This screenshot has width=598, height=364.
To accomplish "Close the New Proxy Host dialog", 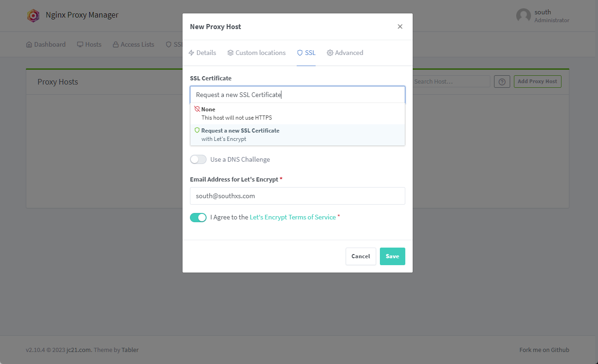I will tap(400, 27).
